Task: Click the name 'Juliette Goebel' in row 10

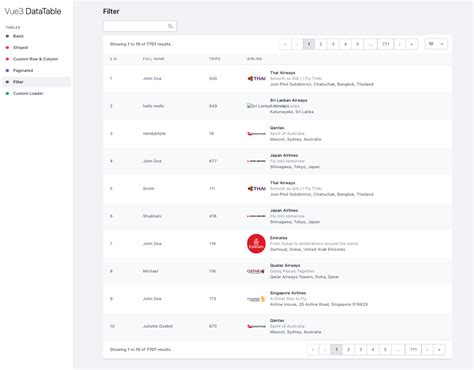Action: (x=158, y=326)
